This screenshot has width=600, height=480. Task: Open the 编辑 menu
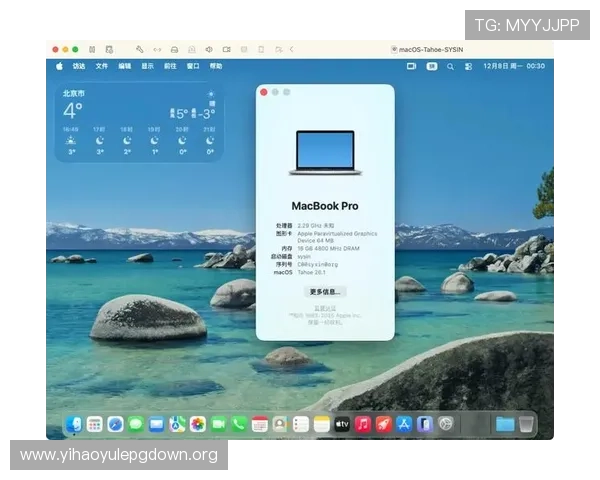tap(124, 66)
